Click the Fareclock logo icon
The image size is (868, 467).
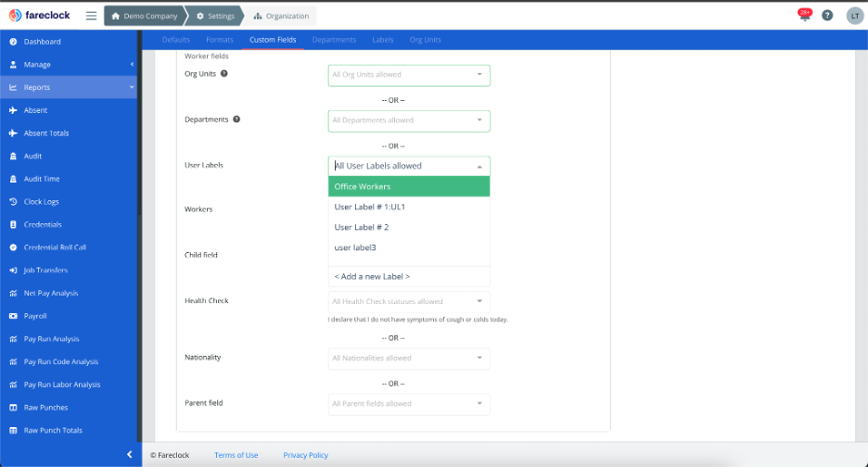16,16
